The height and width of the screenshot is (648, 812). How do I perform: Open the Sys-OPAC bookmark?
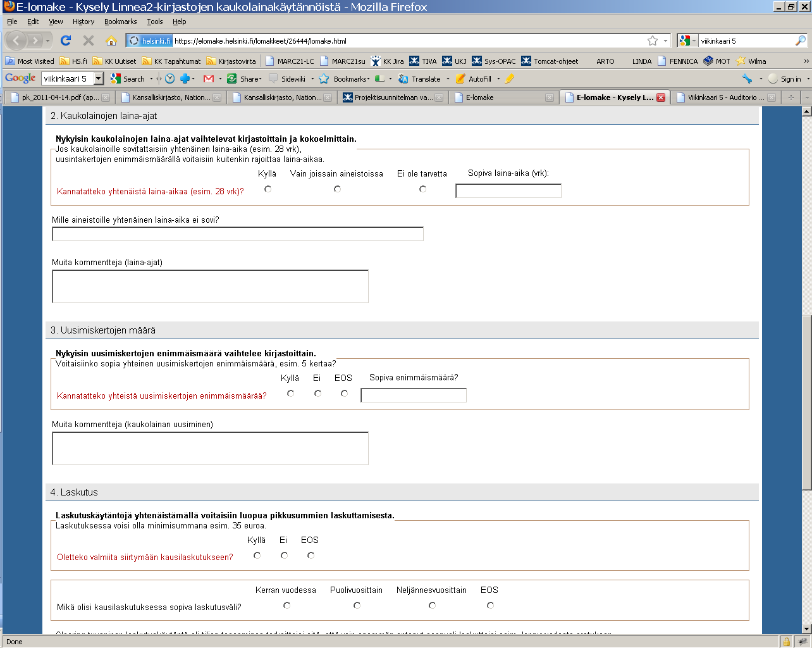494,61
